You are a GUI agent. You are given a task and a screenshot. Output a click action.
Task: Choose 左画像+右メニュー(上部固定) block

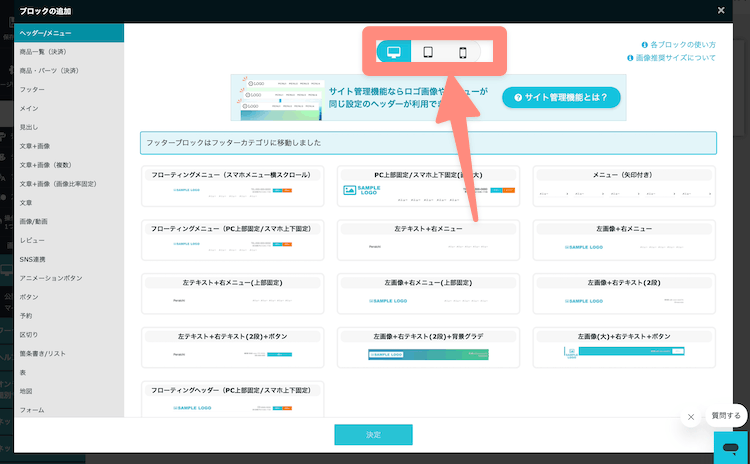coord(428,294)
